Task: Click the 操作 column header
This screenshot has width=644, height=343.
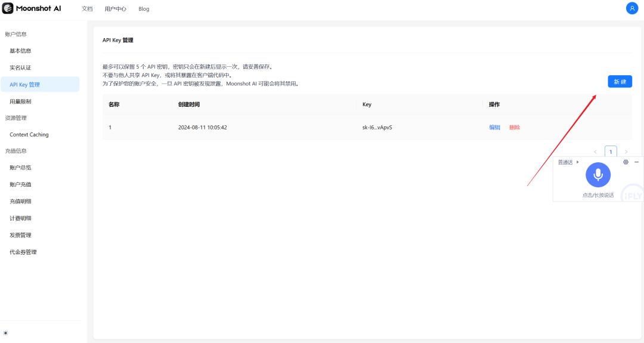Action: (x=494, y=104)
